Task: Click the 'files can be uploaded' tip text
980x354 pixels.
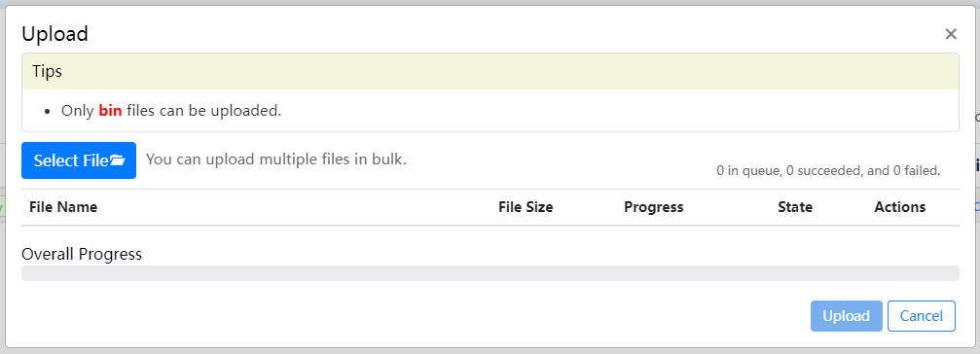Action: (203, 111)
